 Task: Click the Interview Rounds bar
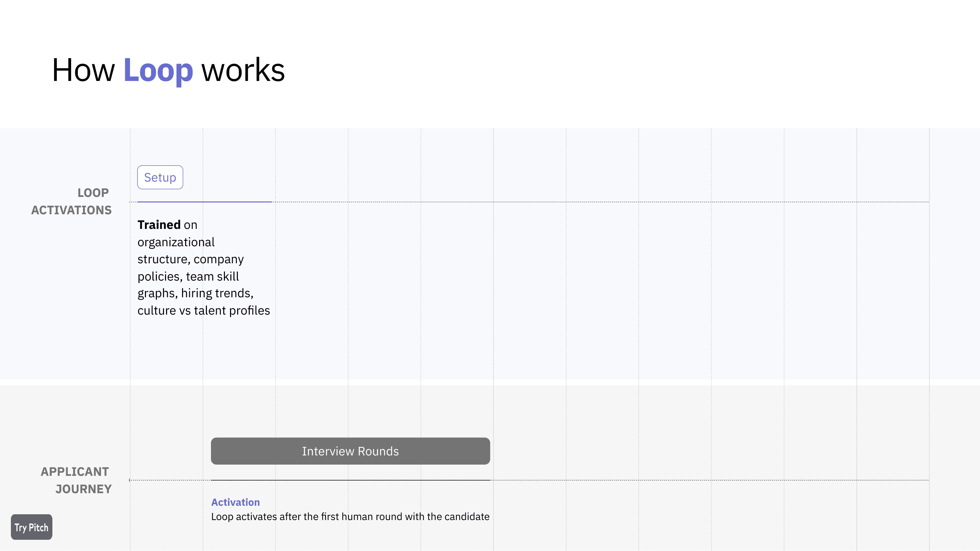pos(350,451)
